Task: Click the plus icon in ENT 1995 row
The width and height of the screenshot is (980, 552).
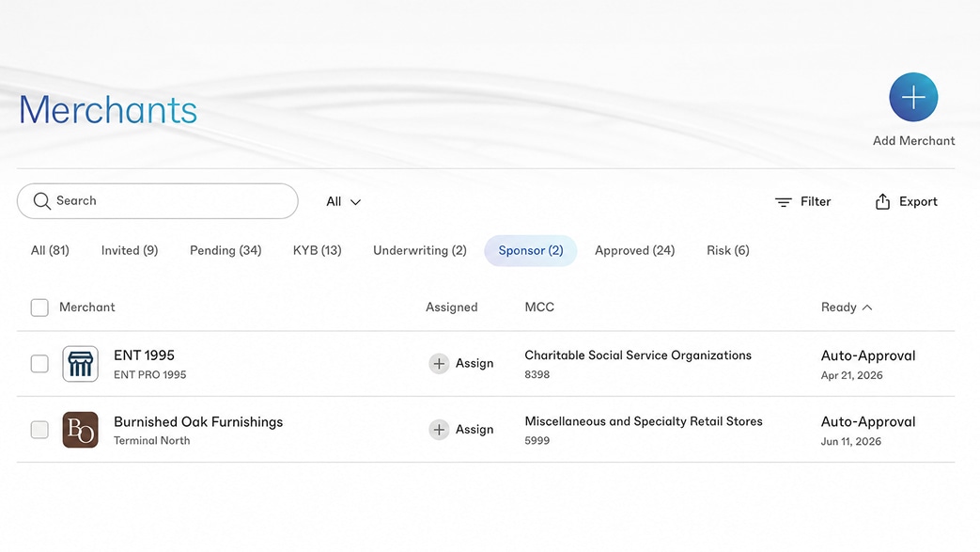Action: click(439, 364)
